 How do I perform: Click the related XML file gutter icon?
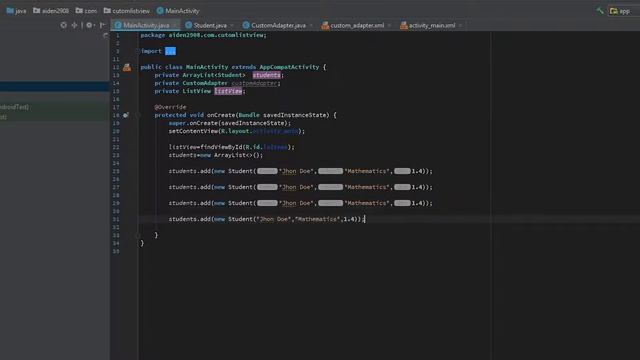127,67
